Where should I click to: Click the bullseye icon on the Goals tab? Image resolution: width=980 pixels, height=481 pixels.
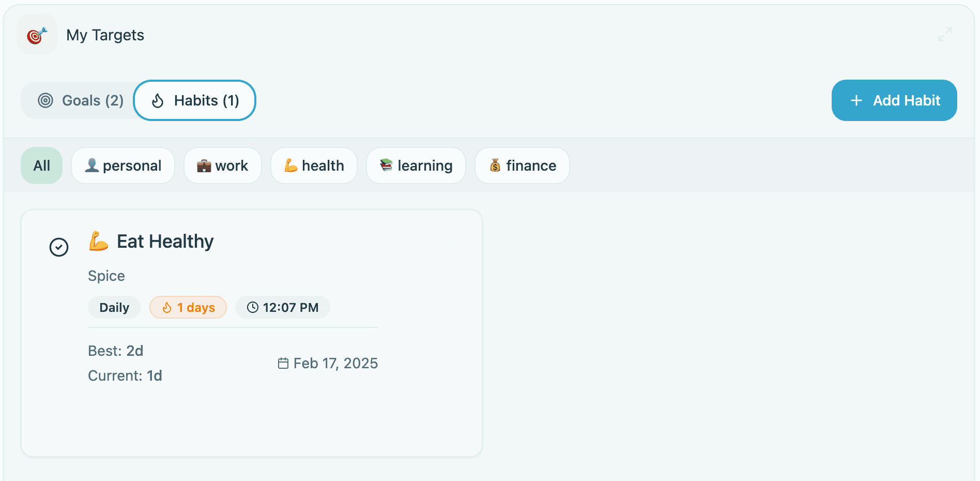pyautogui.click(x=46, y=100)
